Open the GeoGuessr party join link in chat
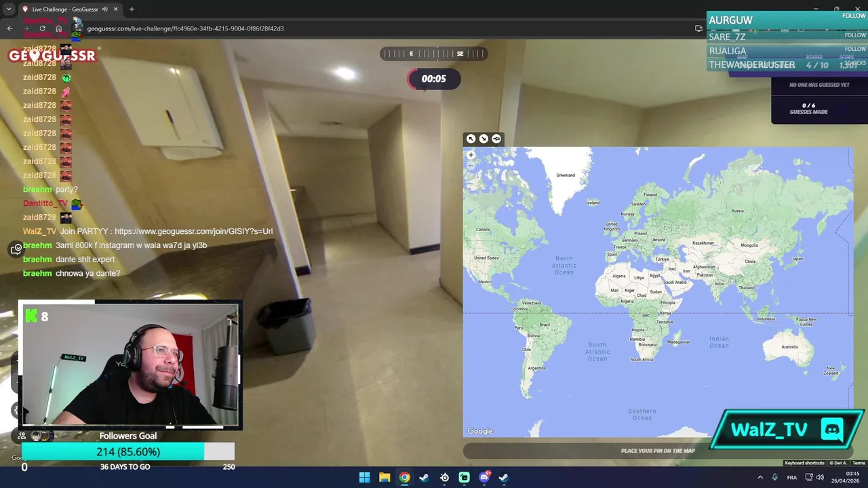The image size is (868, 488). pos(193,231)
